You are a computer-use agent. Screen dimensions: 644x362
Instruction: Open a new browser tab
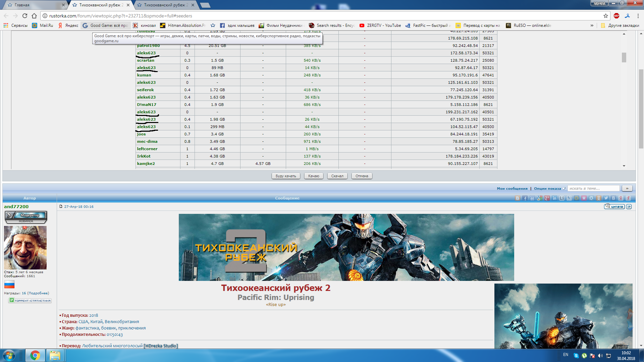coord(205,5)
